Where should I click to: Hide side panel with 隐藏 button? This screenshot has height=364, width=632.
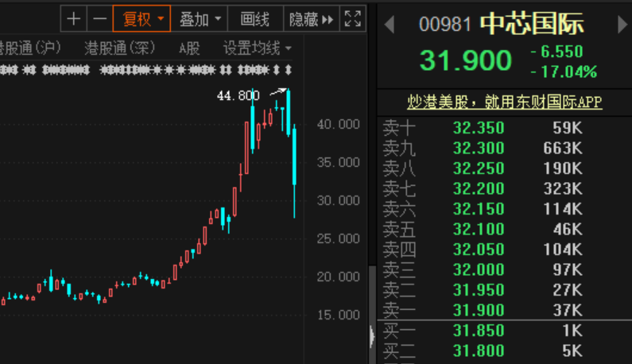(310, 19)
